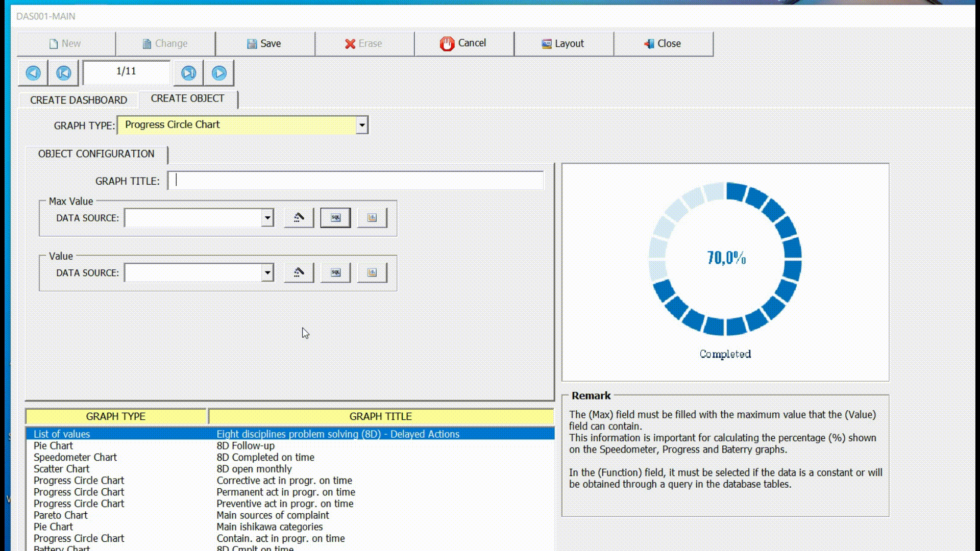Screen dimensions: 980x551
Task: Click the Close button
Action: click(x=663, y=43)
